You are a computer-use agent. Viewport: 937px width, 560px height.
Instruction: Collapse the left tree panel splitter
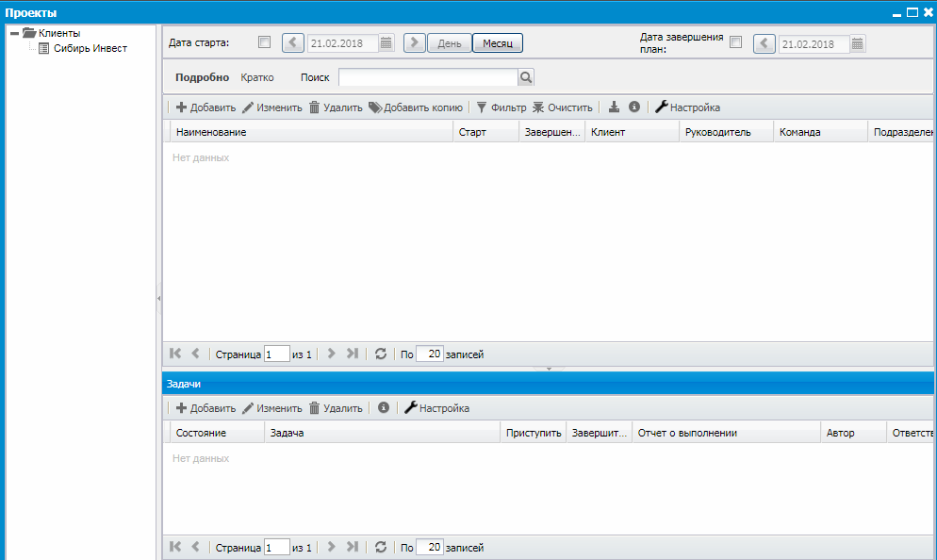159,298
